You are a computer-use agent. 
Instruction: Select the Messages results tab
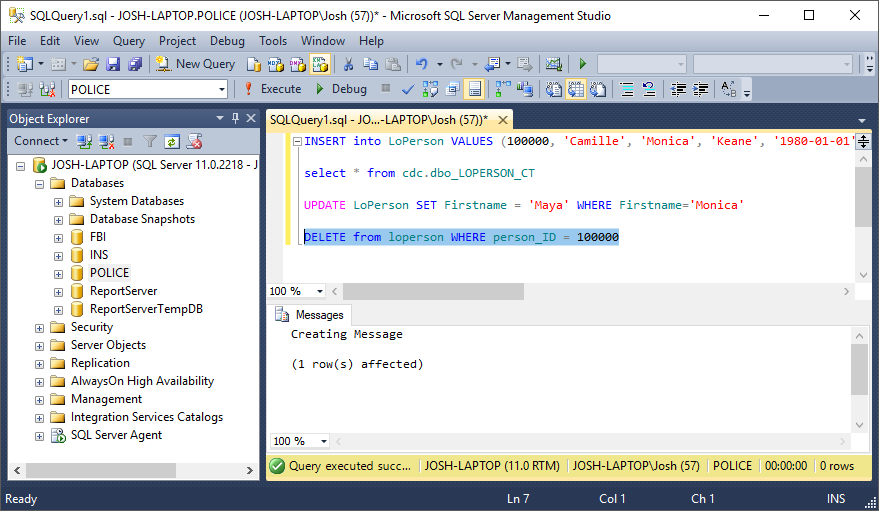tap(310, 315)
